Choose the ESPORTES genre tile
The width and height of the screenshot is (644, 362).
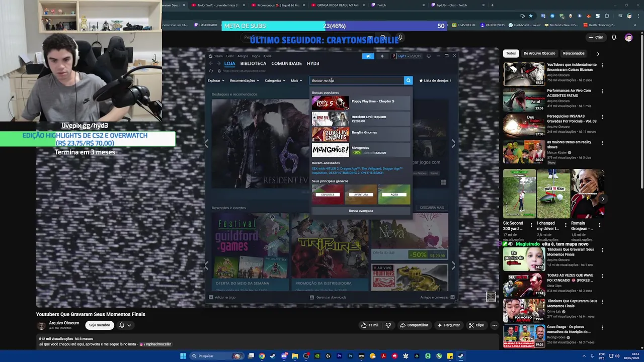point(328,194)
